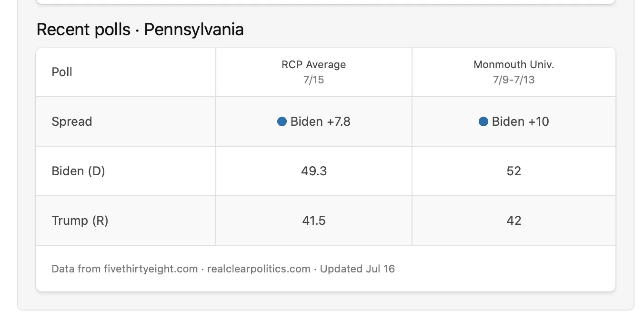The image size is (644, 321).
Task: Select the Monmouth Univ. column header
Action: pos(513,65)
